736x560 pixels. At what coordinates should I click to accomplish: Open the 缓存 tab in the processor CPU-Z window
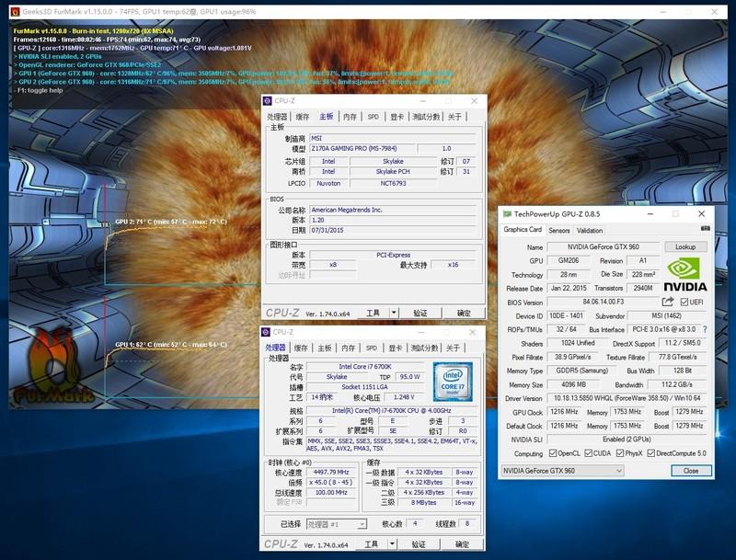point(301,348)
